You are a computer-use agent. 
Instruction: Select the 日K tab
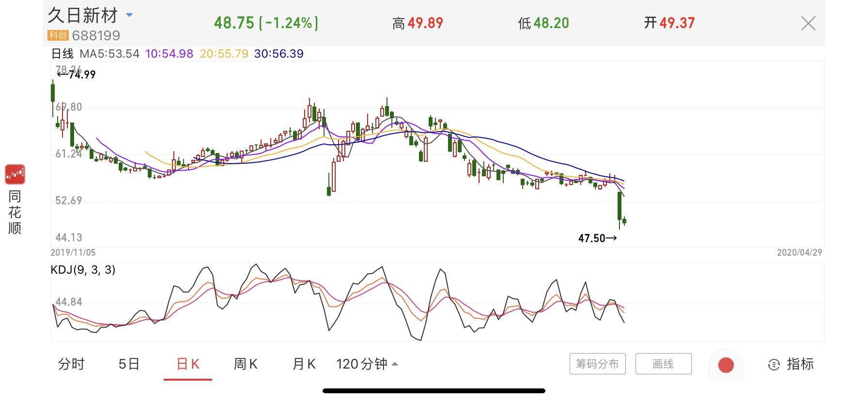click(x=188, y=364)
